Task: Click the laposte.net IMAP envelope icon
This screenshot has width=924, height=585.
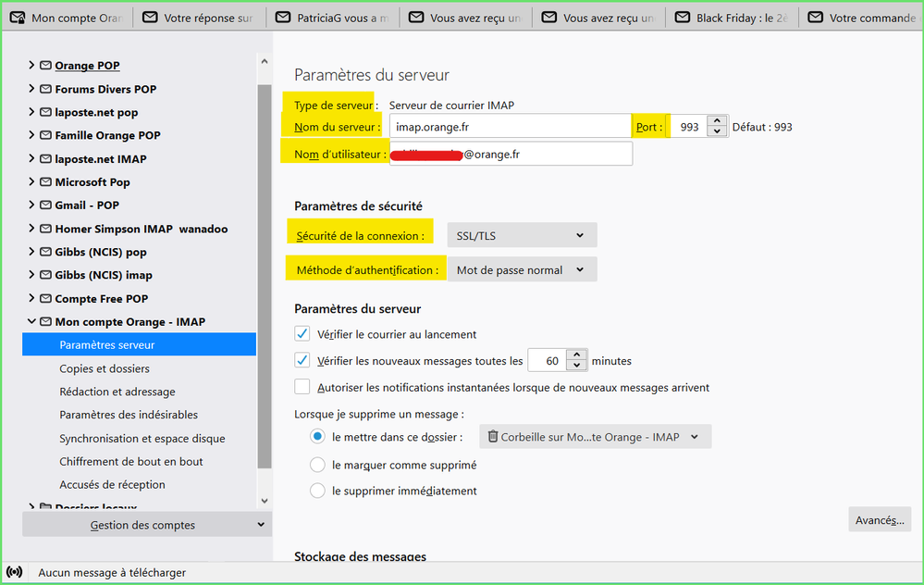Action: (45, 159)
